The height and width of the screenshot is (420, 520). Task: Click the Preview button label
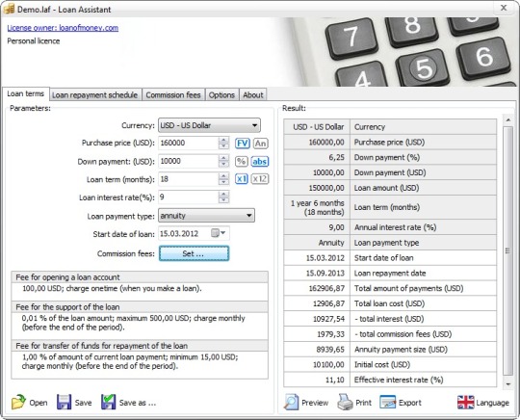(x=315, y=403)
